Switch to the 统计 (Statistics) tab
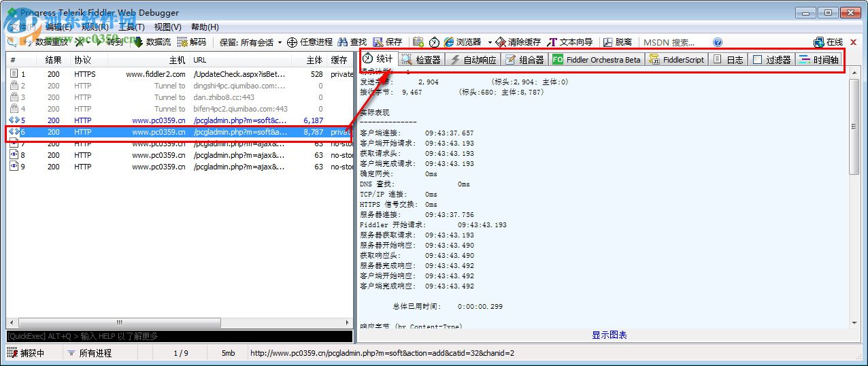The image size is (868, 366). [378, 59]
